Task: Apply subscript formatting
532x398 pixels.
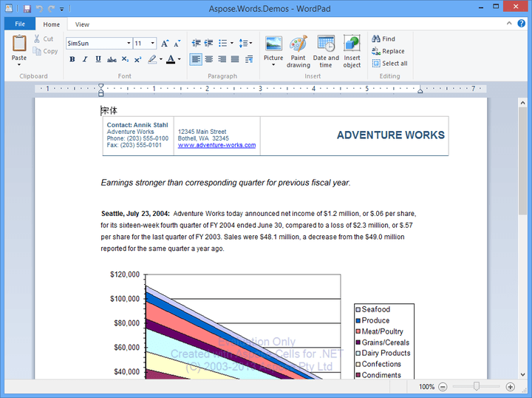Action: [x=125, y=59]
